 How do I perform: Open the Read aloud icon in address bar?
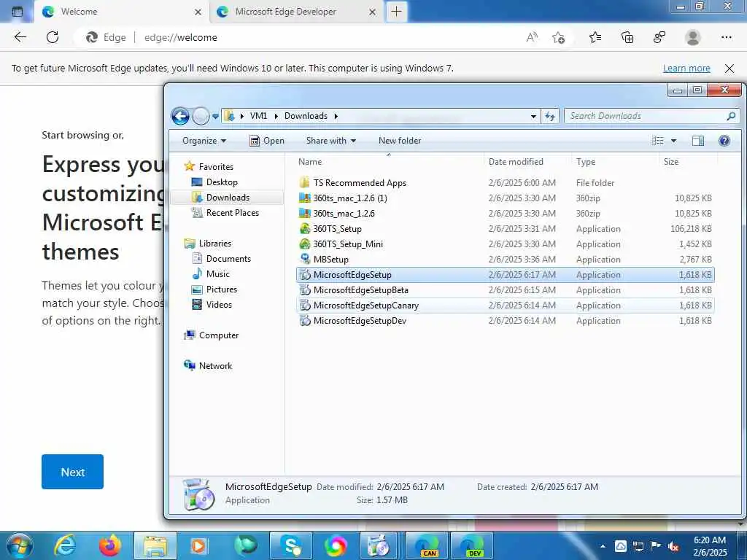532,37
